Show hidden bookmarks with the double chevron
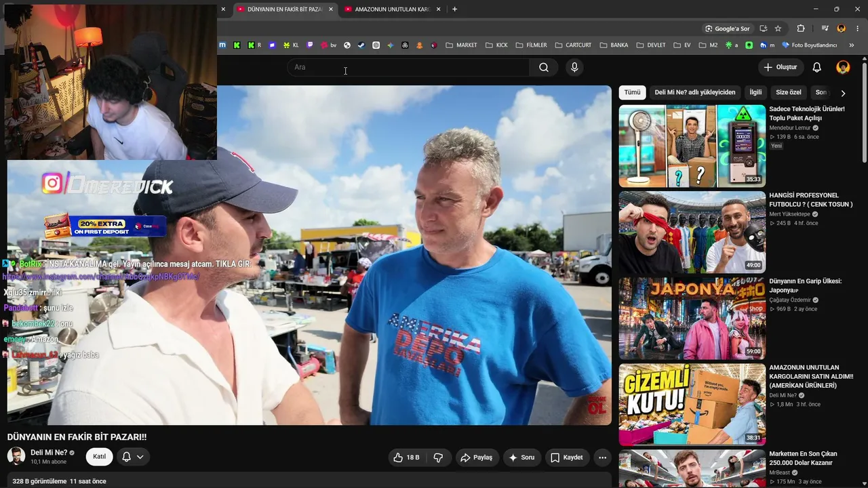 click(852, 45)
